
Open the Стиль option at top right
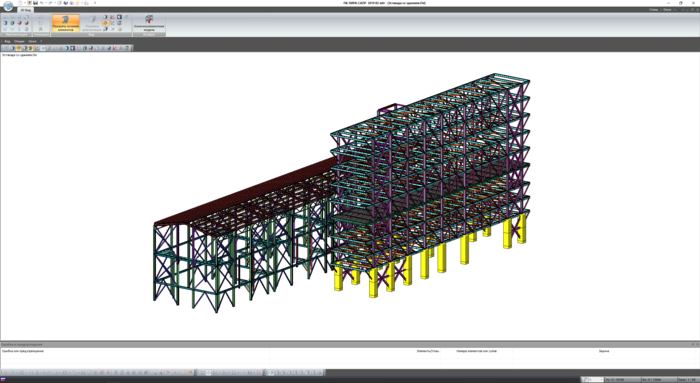tap(654, 10)
